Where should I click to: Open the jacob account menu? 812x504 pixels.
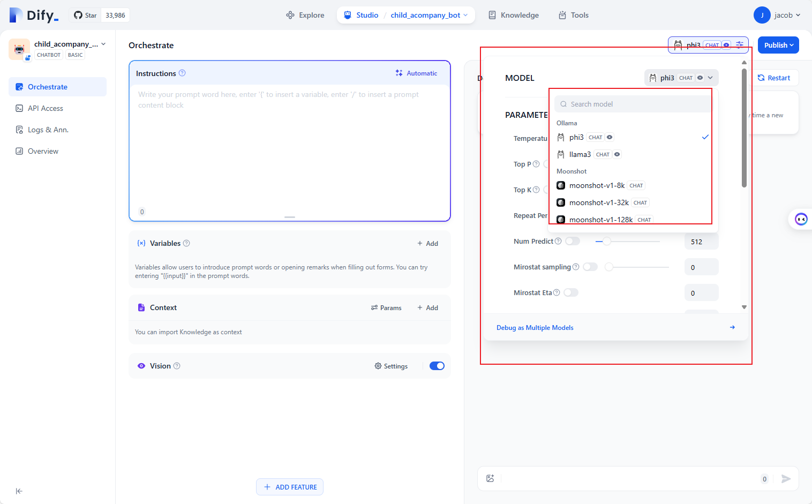777,15
